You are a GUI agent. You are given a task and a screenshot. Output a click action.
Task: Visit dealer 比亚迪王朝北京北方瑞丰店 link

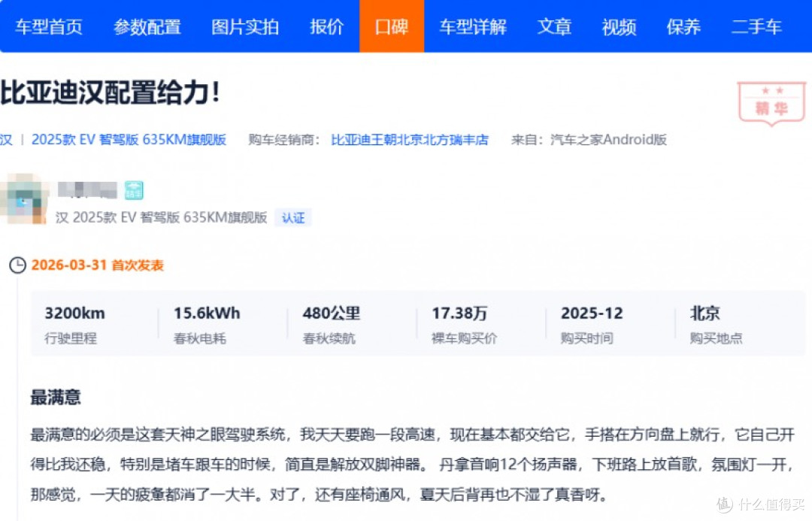[x=410, y=140]
